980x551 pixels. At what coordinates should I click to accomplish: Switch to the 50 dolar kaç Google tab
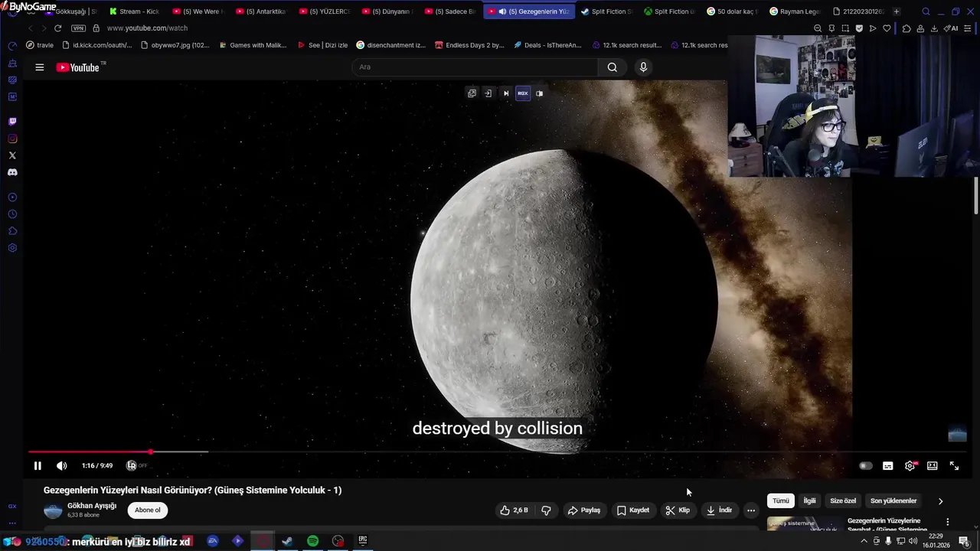click(x=731, y=11)
